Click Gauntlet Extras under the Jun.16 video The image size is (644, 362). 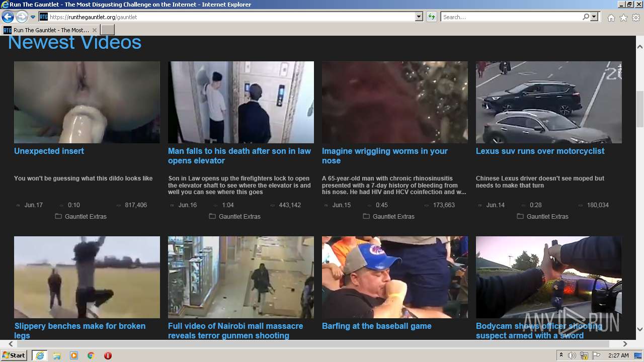(239, 217)
